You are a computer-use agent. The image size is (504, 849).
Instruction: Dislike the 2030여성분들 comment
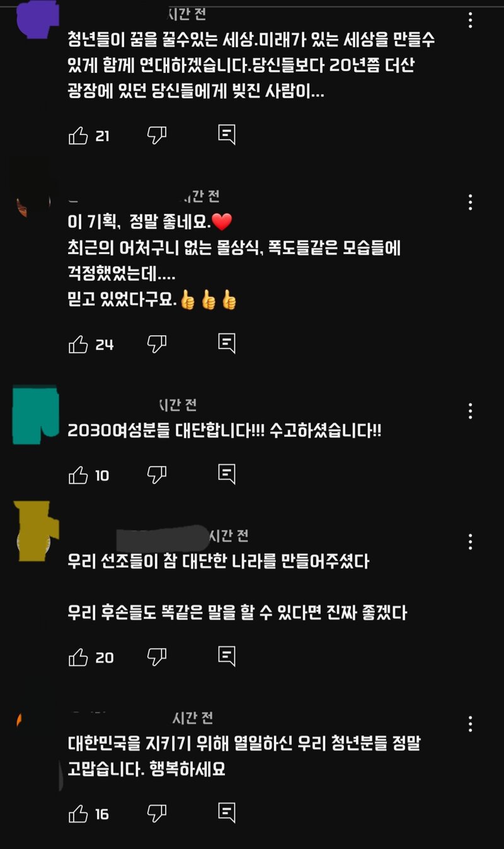pos(156,475)
